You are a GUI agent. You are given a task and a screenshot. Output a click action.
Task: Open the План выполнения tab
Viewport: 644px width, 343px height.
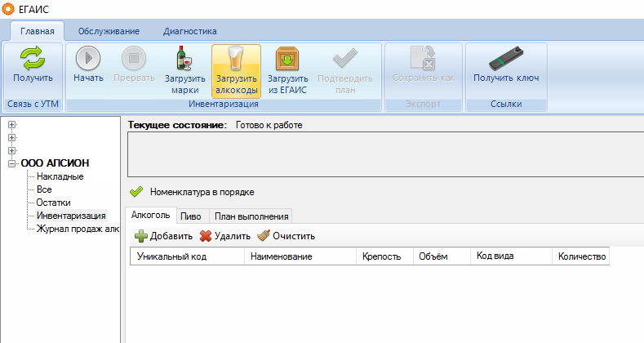251,216
